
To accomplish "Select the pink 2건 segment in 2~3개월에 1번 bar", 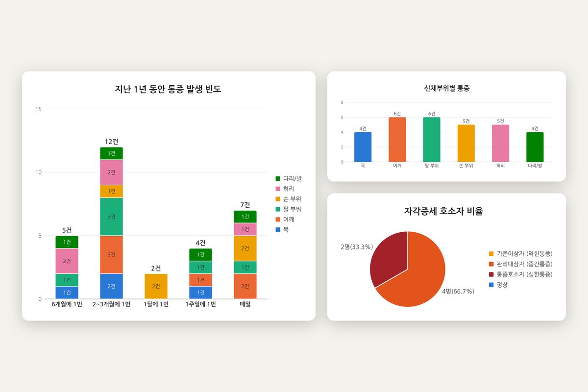I will click(x=111, y=172).
